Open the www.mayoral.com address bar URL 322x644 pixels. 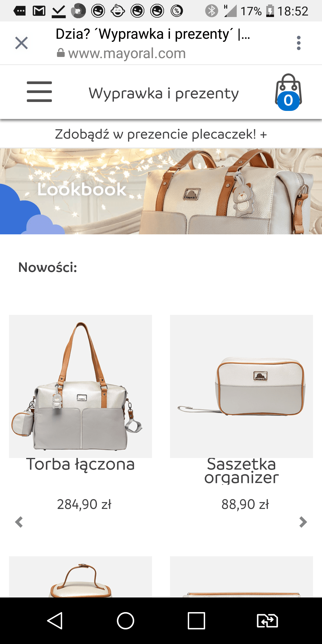point(127,53)
